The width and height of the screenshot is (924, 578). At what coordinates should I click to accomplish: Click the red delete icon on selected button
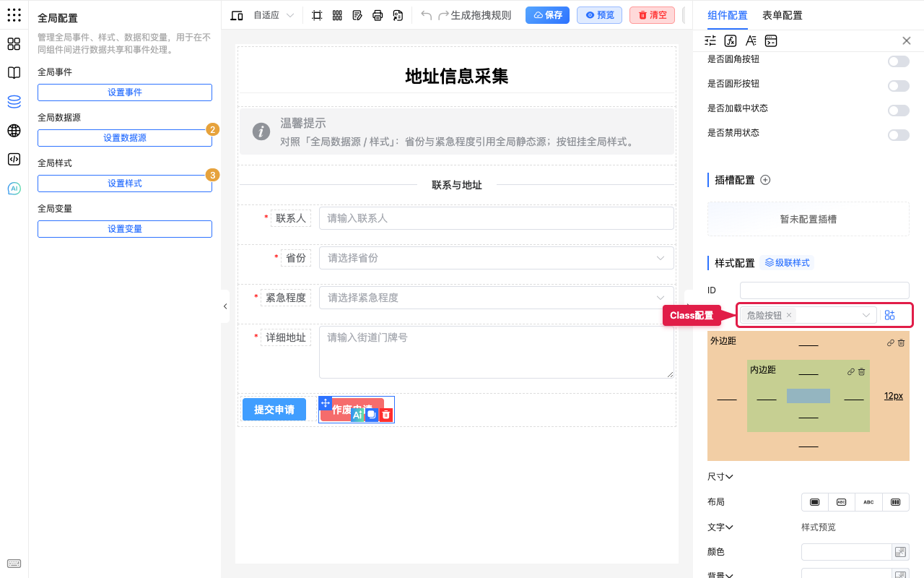point(386,415)
